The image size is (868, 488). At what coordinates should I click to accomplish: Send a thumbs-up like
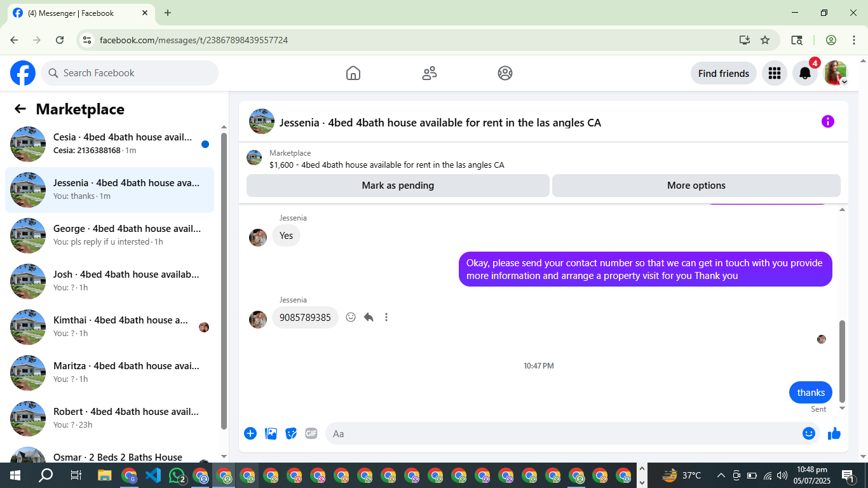834,433
